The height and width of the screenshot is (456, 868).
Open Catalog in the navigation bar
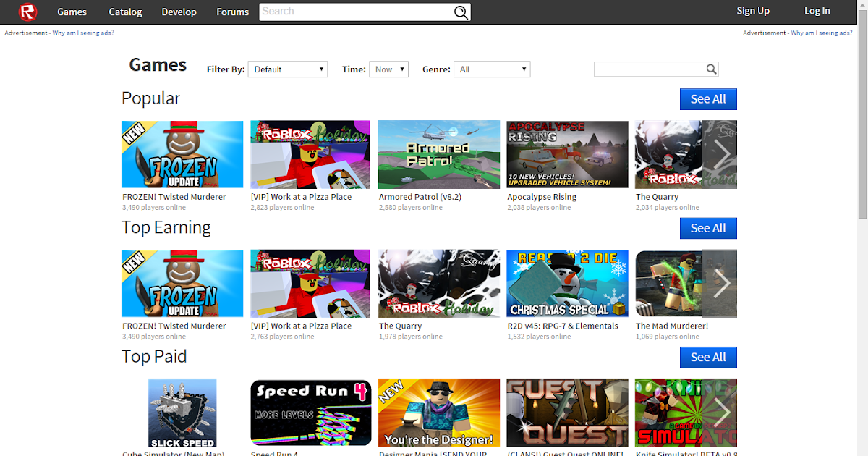(126, 12)
